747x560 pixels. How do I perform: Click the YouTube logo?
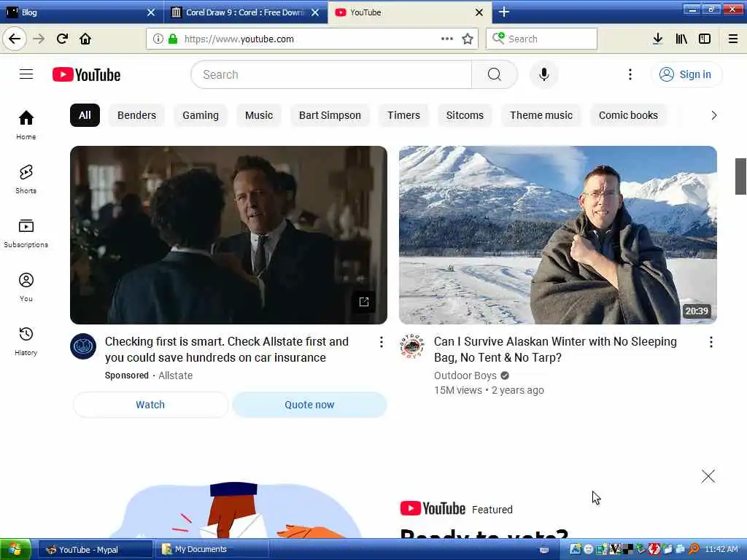click(86, 75)
